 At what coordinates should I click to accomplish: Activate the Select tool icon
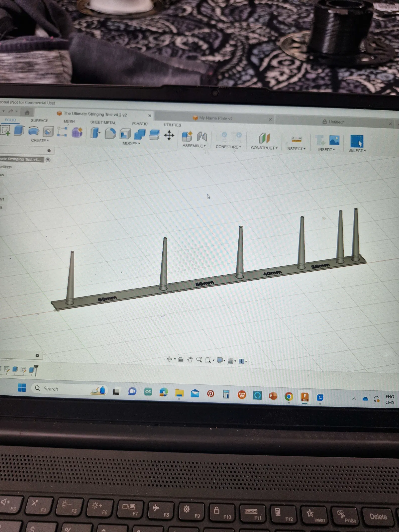click(357, 141)
